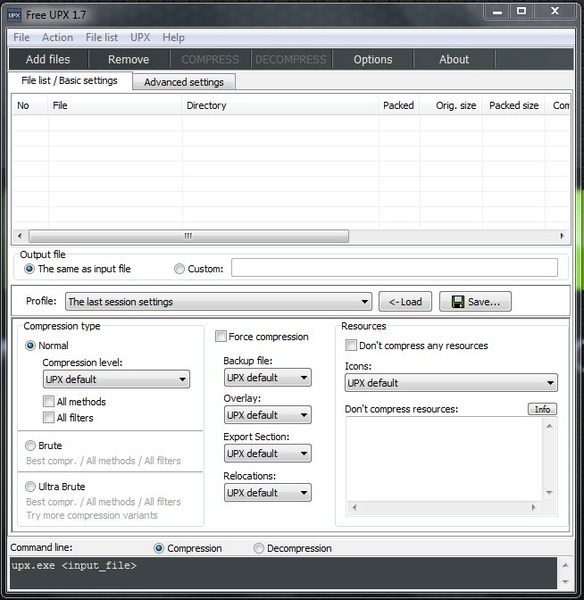Click the Custom output path field

395,267
